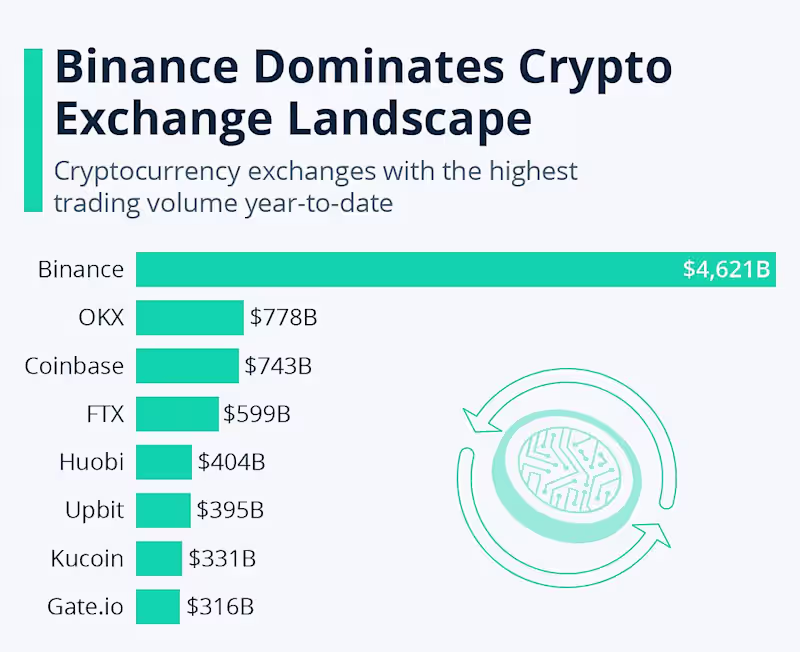
Task: Select the Gate.io name label
Action: 85,606
